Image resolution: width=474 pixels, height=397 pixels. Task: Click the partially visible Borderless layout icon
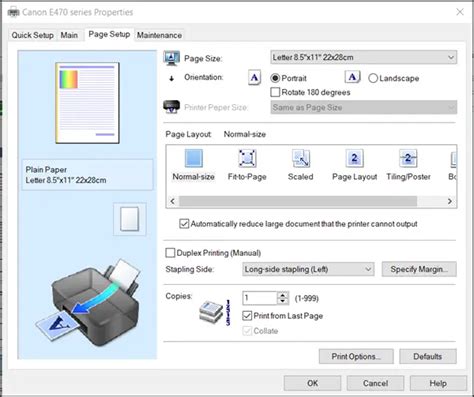tap(453, 159)
